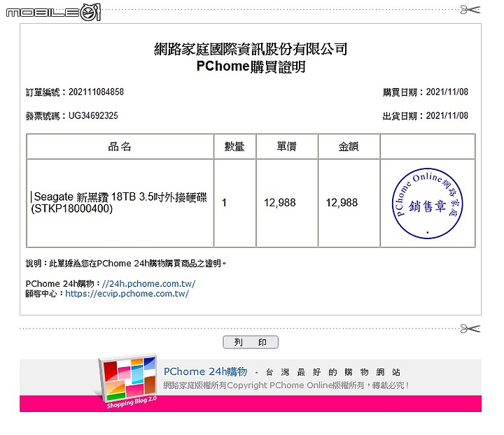
Task: Click the lower-right scissors cut icon
Action: point(470,329)
